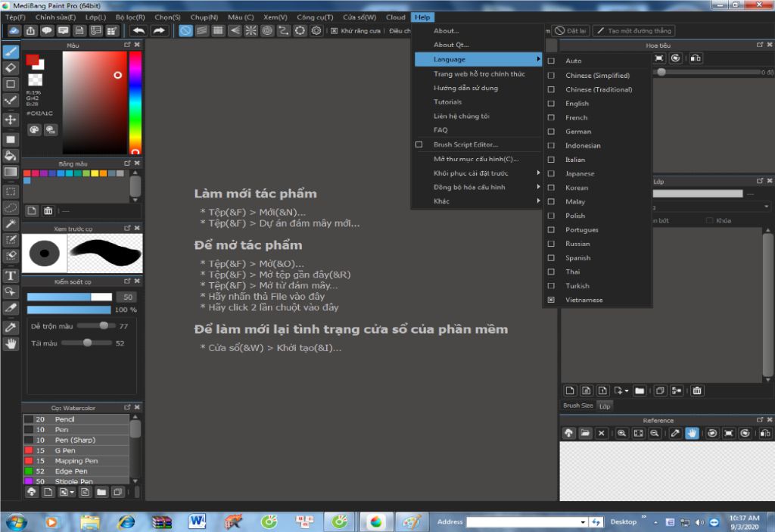Select the Text tool

11,275
